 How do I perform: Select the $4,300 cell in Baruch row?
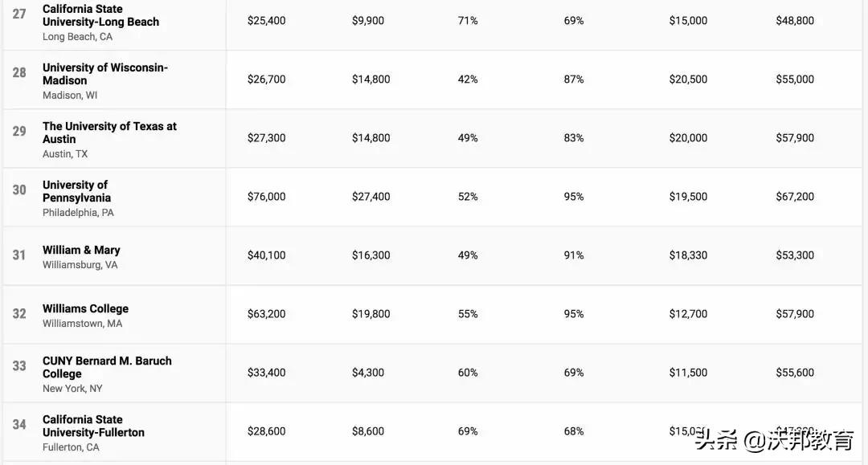point(368,373)
